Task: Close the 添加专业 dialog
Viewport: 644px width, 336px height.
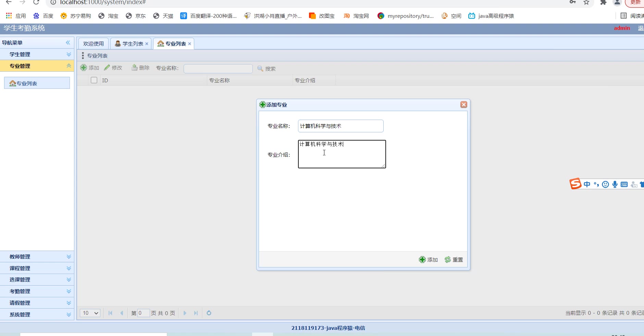Action: [x=464, y=105]
